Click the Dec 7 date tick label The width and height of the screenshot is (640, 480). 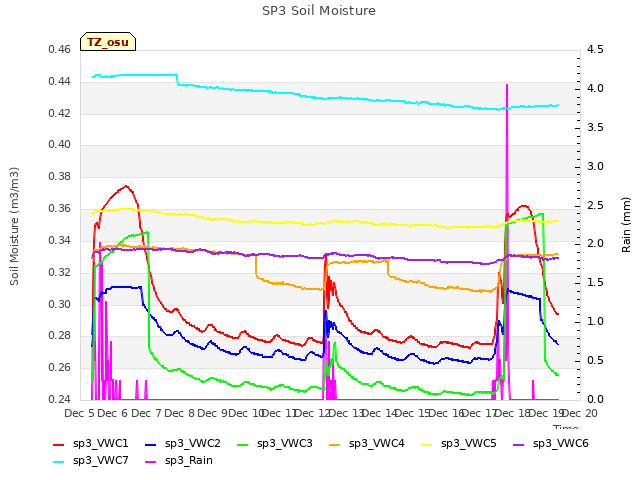[x=146, y=413]
